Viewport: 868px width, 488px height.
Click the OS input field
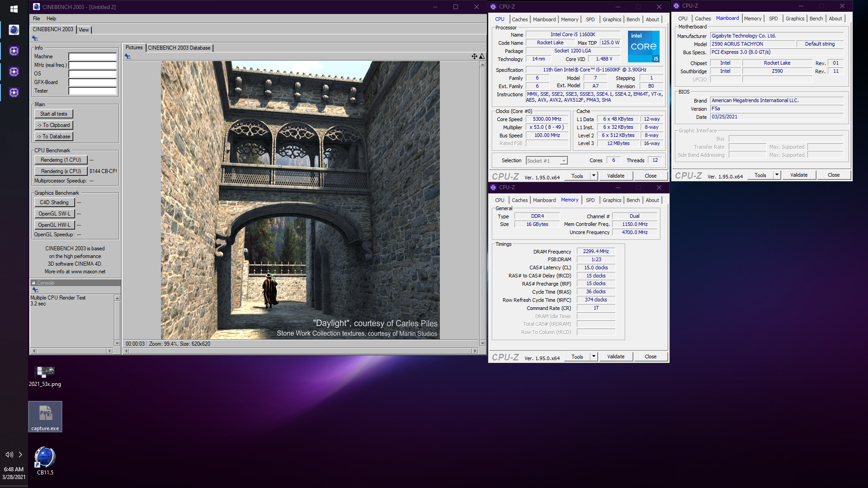93,74
